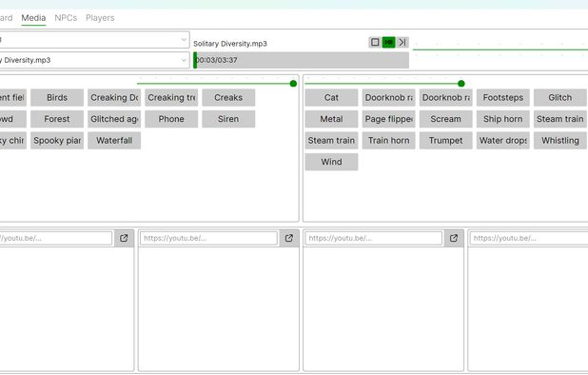Trigger the Glitch sound effect

[x=559, y=97]
